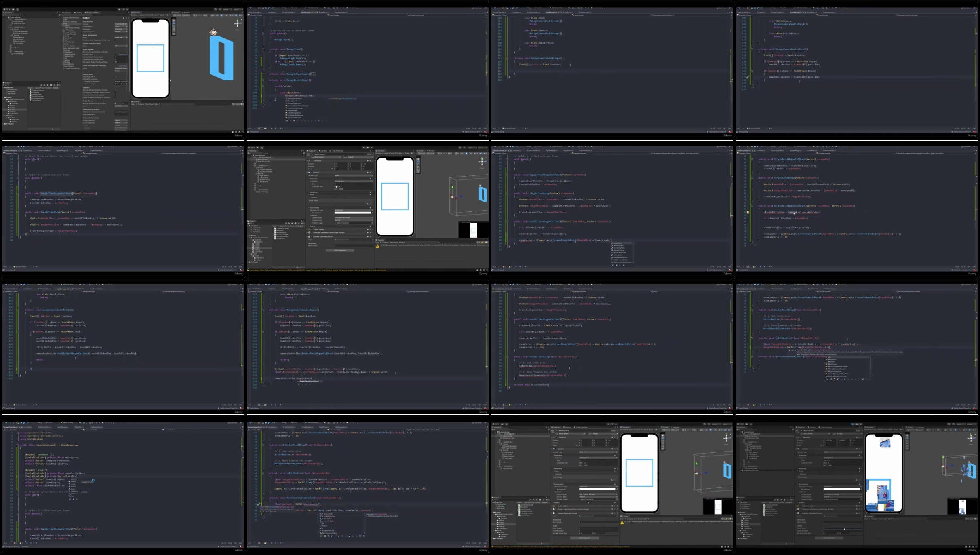Toggle Collapse in Editor settings frame's Console
This screenshot has width=980, height=555.
tap(141, 104)
